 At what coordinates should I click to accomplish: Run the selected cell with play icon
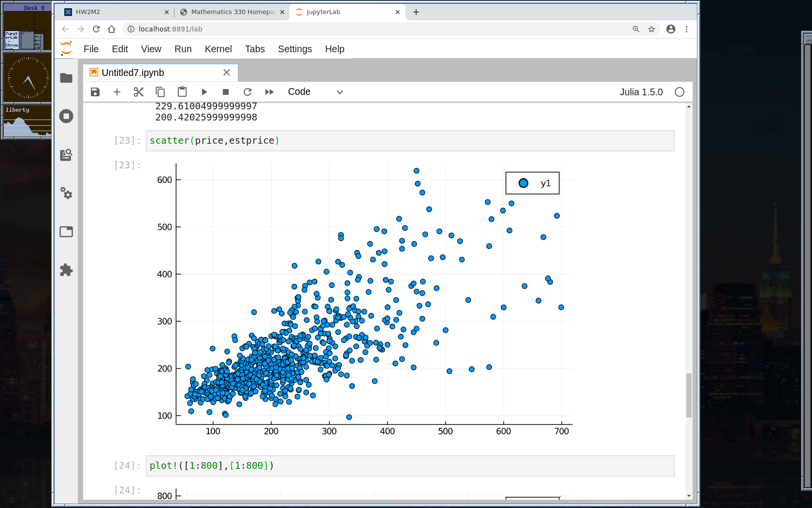204,92
